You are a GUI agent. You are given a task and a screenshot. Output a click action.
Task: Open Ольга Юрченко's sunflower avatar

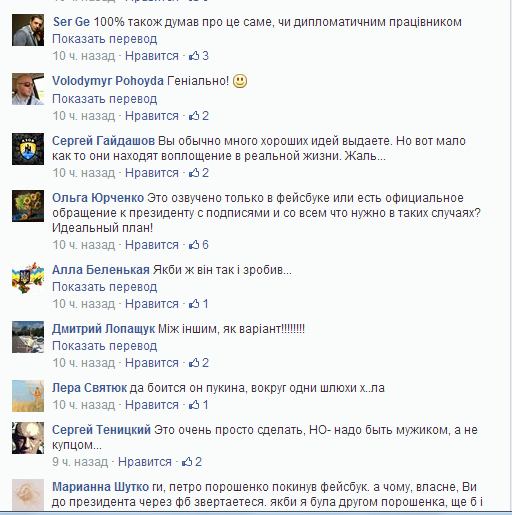[x=28, y=206]
